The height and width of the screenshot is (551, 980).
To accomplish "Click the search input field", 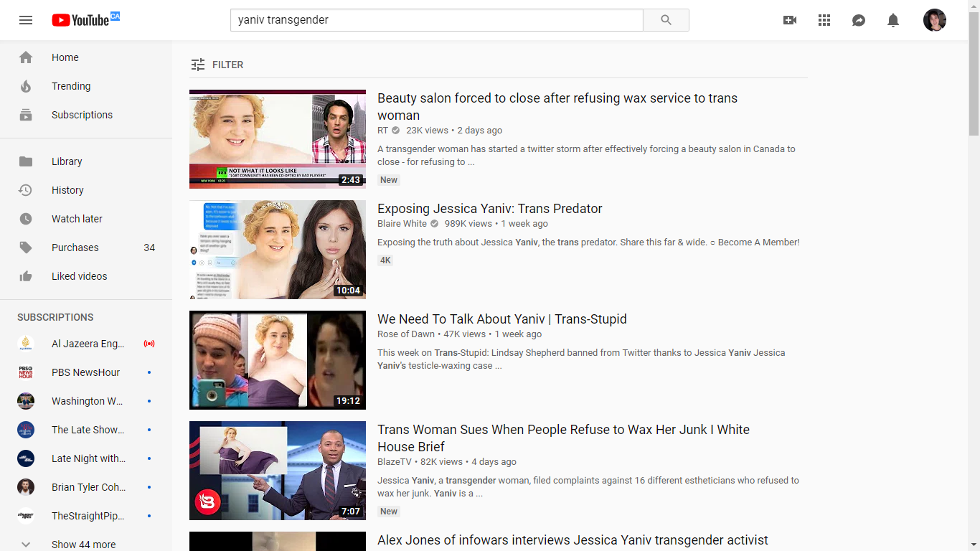I will pyautogui.click(x=437, y=20).
